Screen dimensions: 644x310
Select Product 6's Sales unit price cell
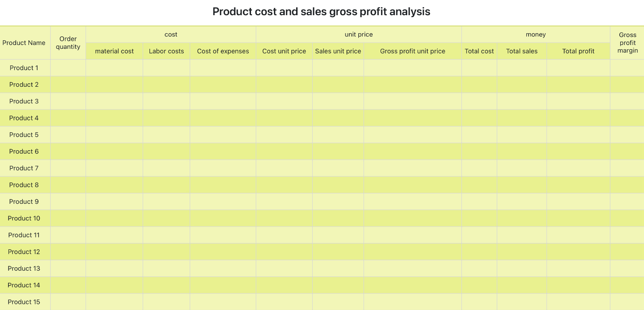(338, 151)
